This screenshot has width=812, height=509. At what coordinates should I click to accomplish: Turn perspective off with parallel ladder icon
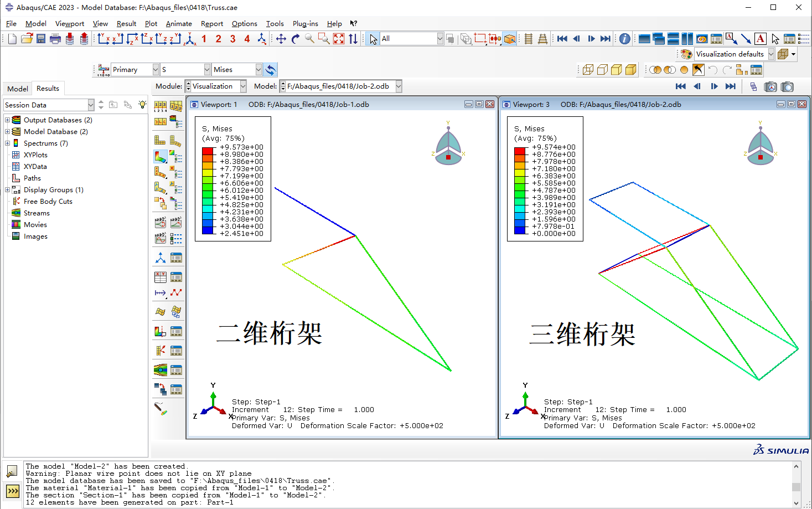(529, 38)
